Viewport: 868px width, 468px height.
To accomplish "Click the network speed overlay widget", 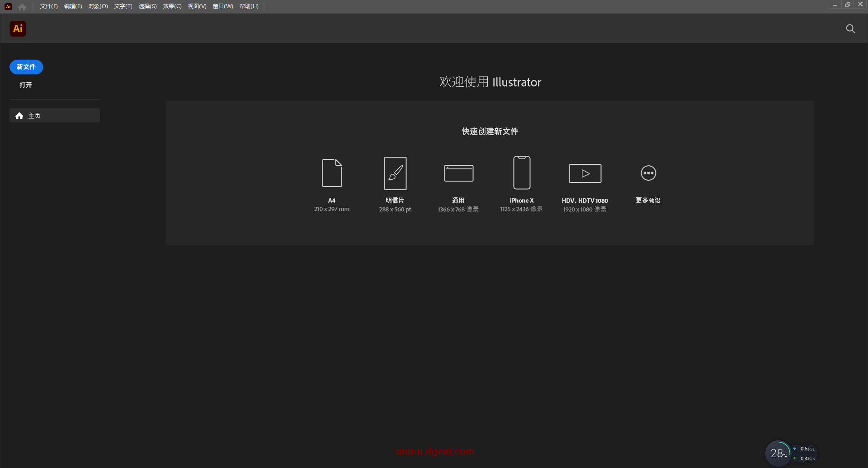I will (806, 453).
